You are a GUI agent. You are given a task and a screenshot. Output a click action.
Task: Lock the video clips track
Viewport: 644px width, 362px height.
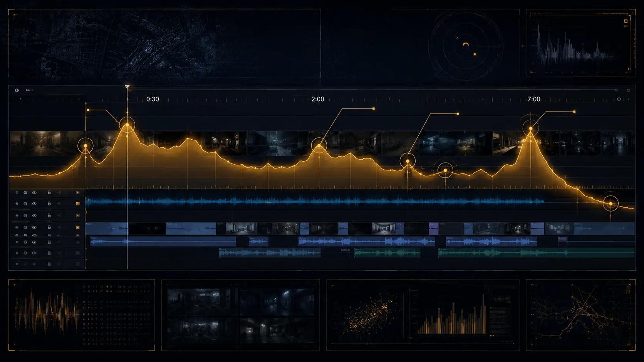(49, 227)
